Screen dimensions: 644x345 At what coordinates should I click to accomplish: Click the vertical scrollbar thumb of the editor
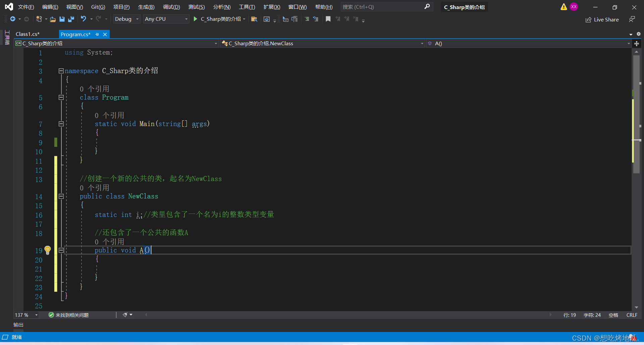point(636,114)
